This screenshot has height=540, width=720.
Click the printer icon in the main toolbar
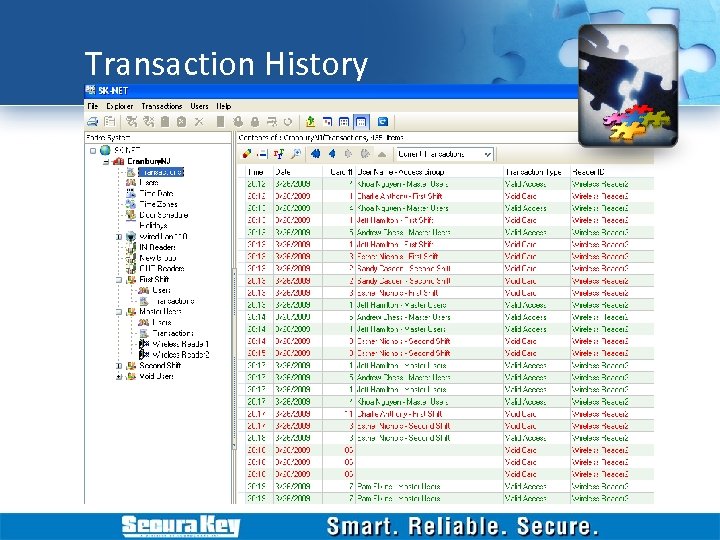coord(93,122)
